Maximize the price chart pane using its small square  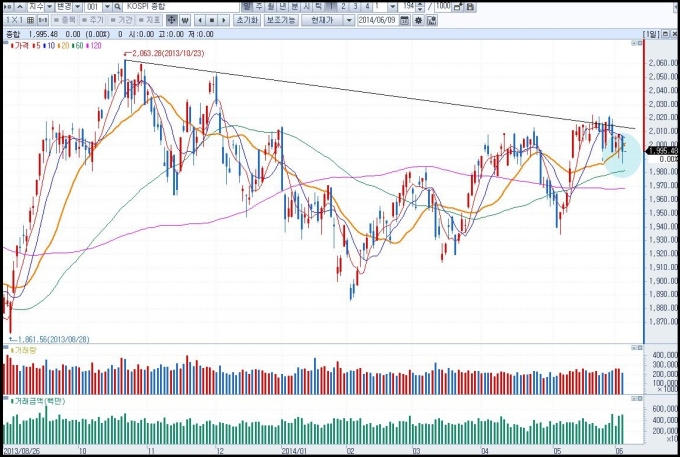pyautogui.click(x=640, y=43)
